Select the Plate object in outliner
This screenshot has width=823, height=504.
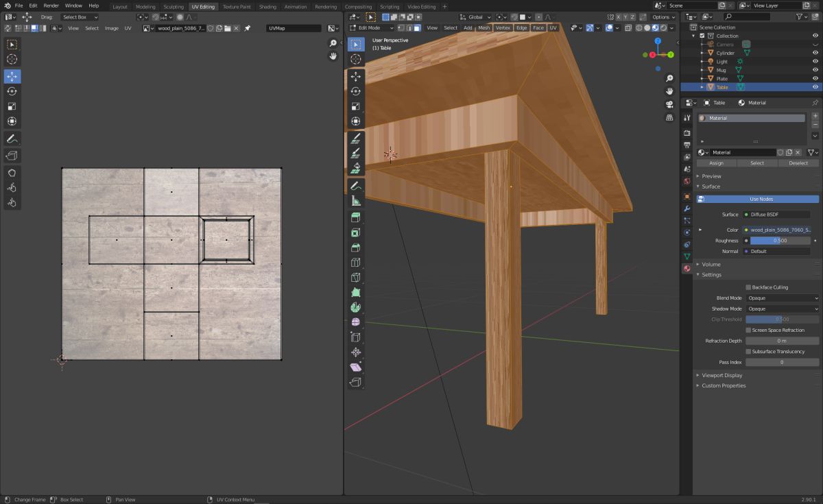pyautogui.click(x=722, y=79)
